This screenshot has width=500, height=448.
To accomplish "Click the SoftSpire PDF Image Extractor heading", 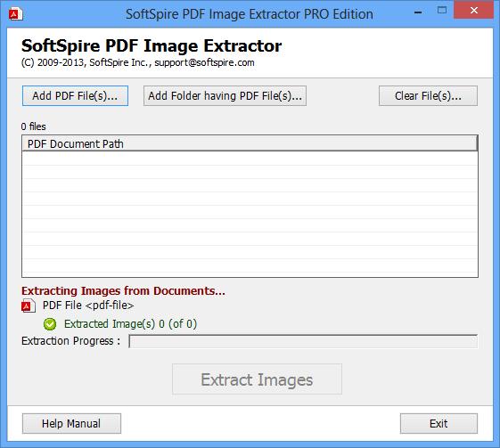I will tap(152, 46).
